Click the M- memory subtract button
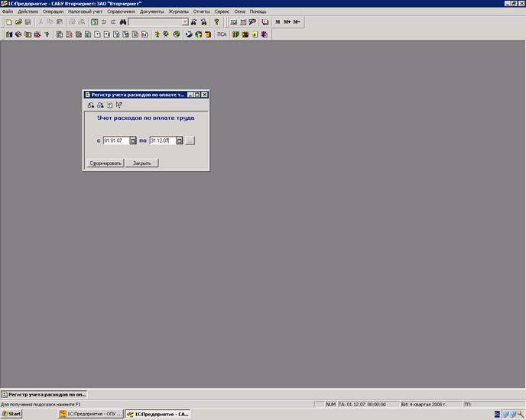This screenshot has height=420, width=526. pyautogui.click(x=297, y=22)
